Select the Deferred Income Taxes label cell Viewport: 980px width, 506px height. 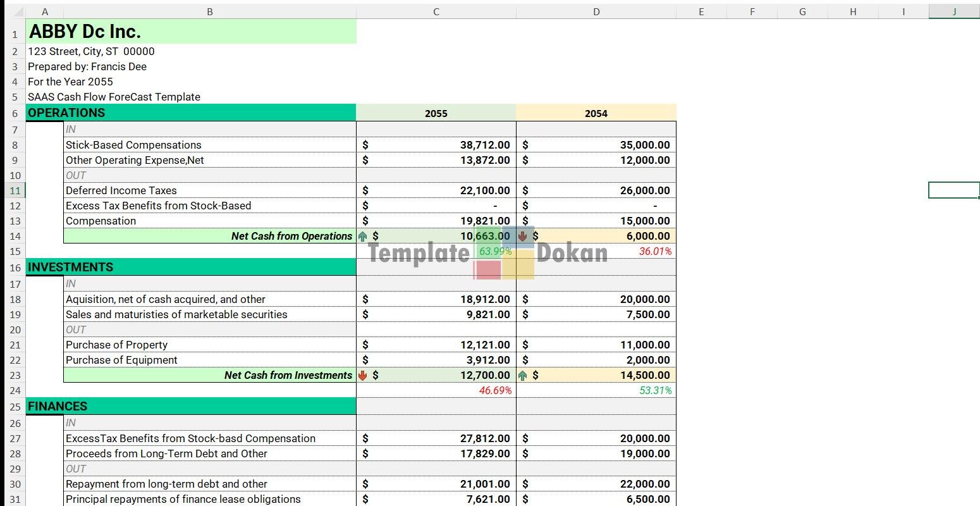[209, 190]
